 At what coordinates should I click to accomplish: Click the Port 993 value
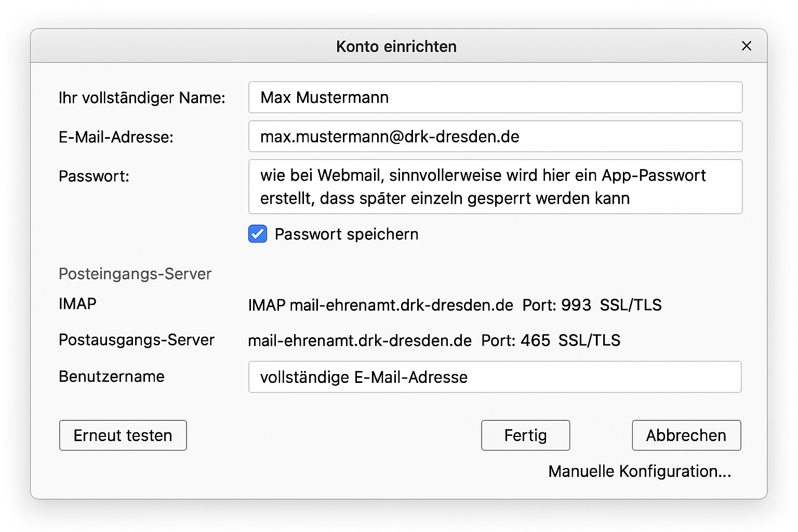(x=576, y=305)
